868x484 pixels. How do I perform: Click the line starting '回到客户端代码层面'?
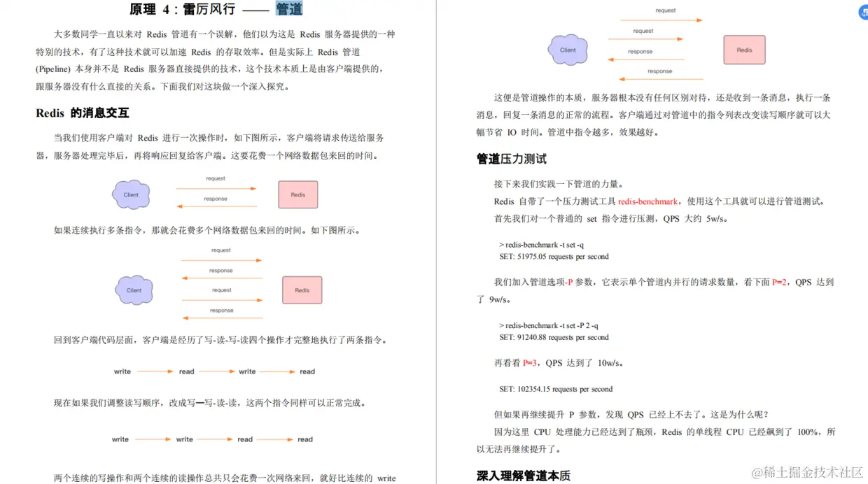click(220, 340)
